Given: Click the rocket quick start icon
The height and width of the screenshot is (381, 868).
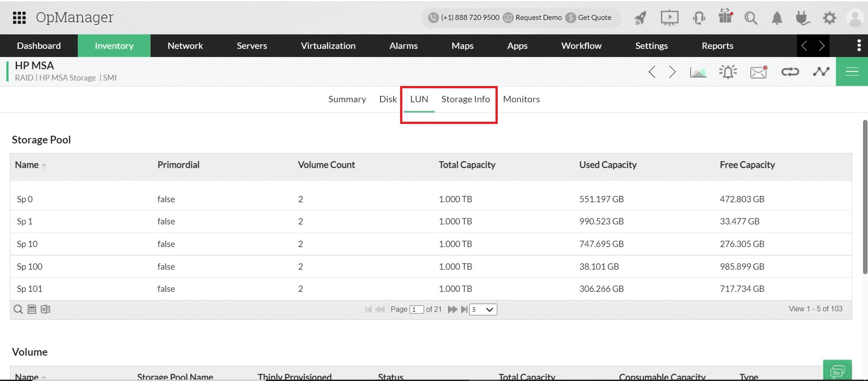Looking at the screenshot, I should click(x=640, y=18).
